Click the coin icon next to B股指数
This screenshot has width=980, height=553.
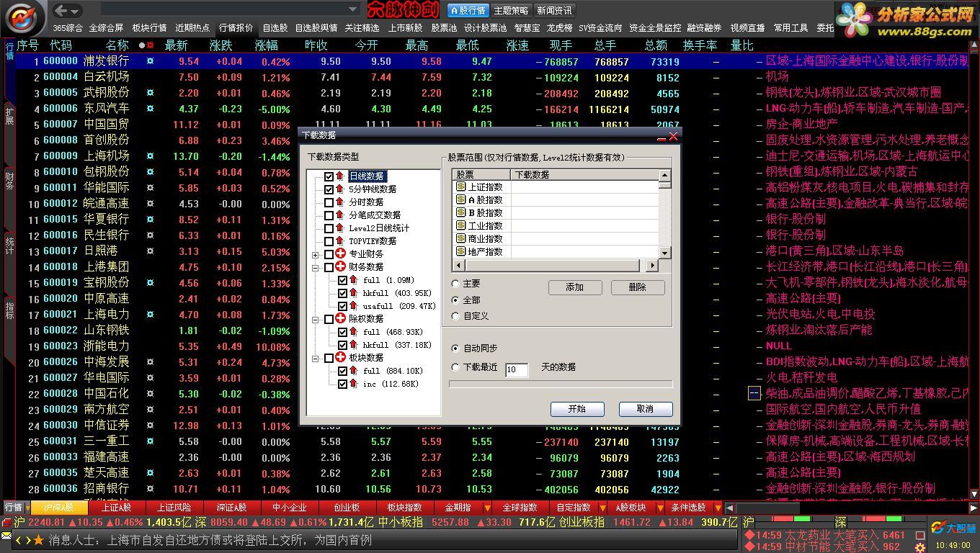point(460,212)
